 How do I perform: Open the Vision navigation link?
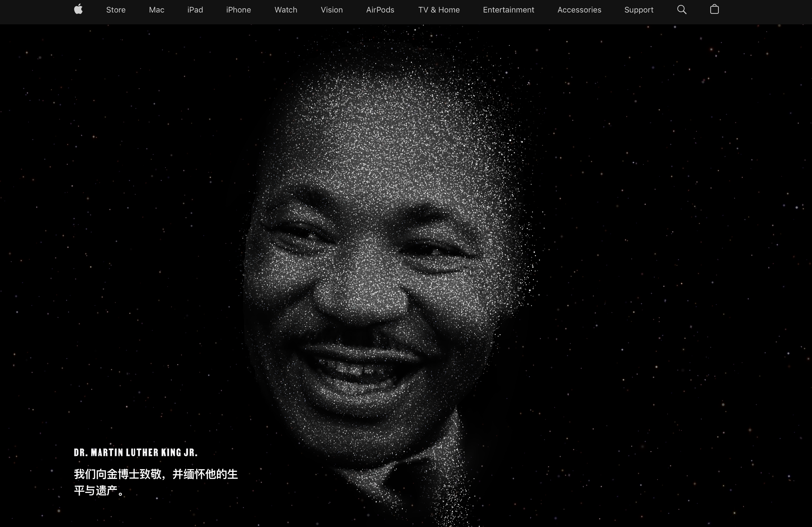point(332,10)
